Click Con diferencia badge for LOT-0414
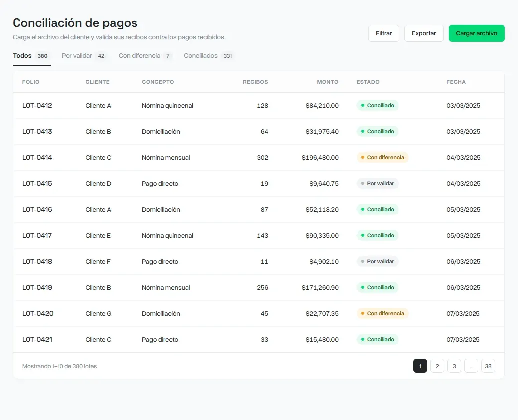The height and width of the screenshot is (420, 518). point(382,158)
